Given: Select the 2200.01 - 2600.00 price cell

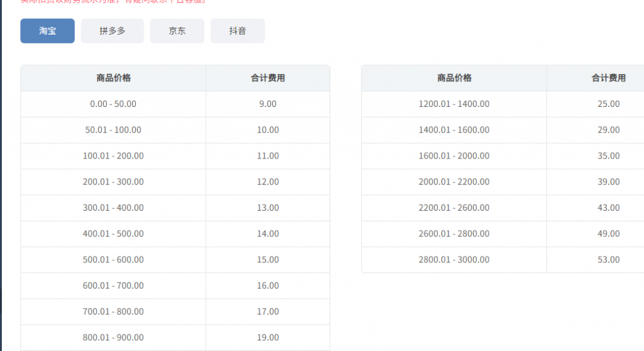Looking at the screenshot, I should point(454,208).
